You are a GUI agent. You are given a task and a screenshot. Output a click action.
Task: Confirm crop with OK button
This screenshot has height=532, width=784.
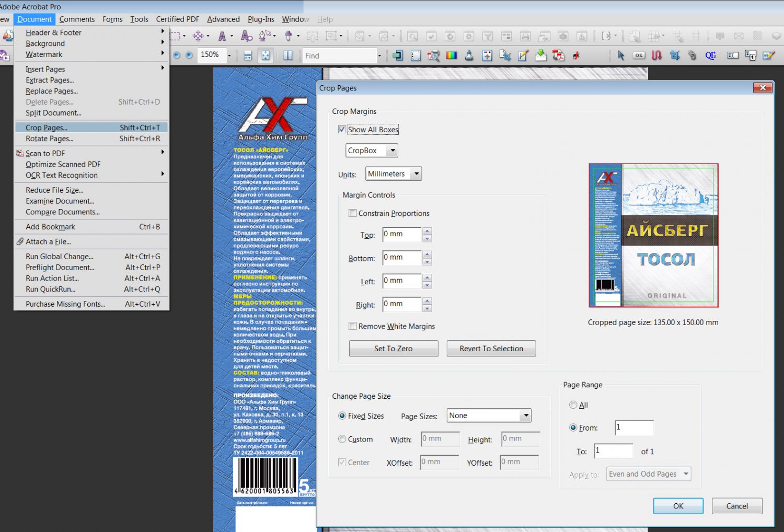click(x=678, y=506)
